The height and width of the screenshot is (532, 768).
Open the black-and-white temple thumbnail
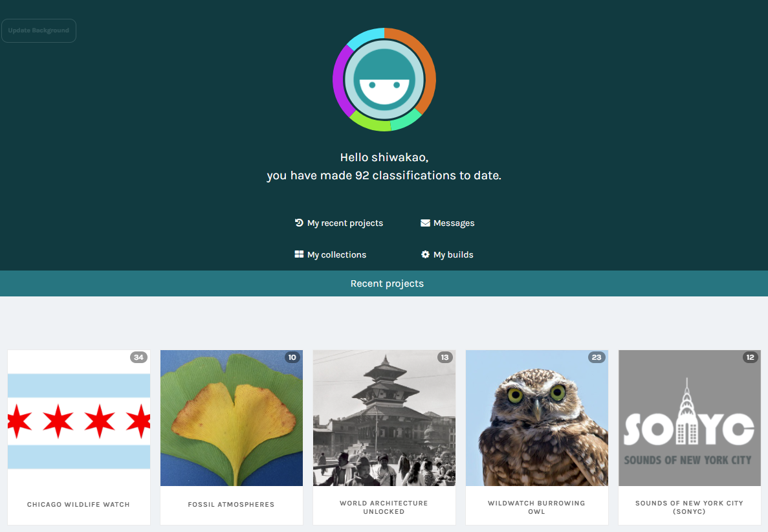pyautogui.click(x=384, y=418)
